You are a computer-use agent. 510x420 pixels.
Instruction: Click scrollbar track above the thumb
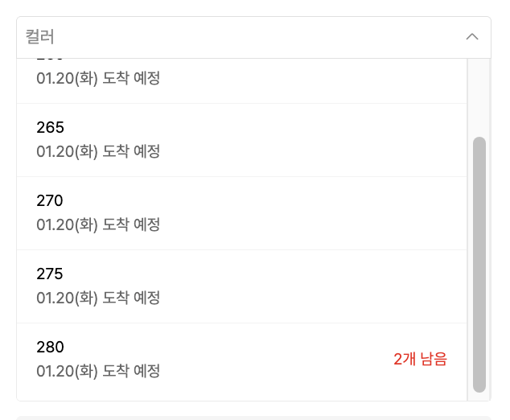[479, 97]
